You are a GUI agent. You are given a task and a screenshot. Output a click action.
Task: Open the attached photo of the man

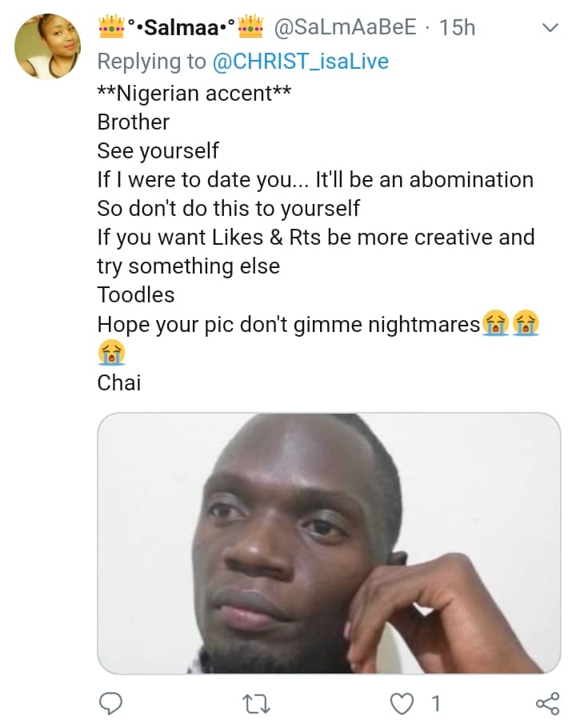coord(329,542)
